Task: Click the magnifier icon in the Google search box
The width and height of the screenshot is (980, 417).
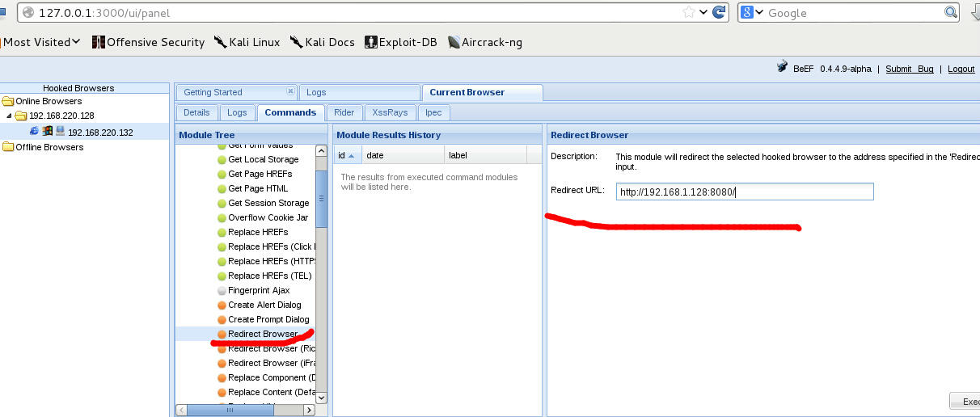Action: [951, 12]
